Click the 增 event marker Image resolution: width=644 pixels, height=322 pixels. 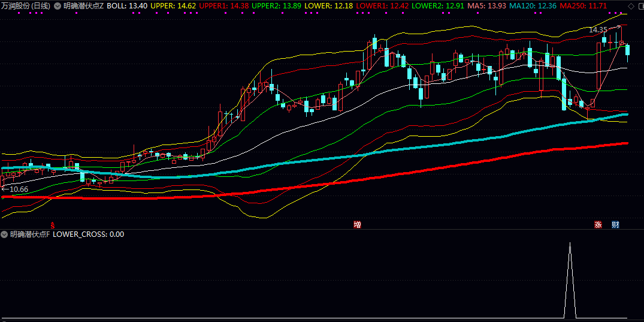[358, 224]
